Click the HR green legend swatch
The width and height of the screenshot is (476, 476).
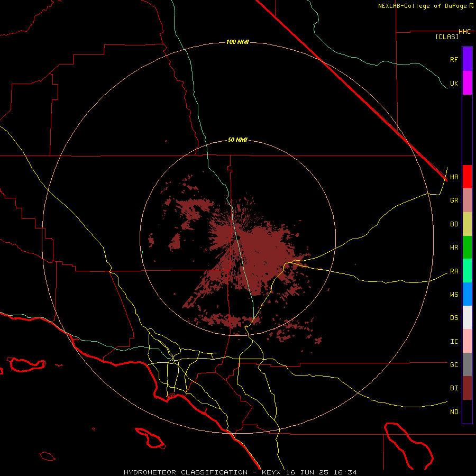point(467,248)
